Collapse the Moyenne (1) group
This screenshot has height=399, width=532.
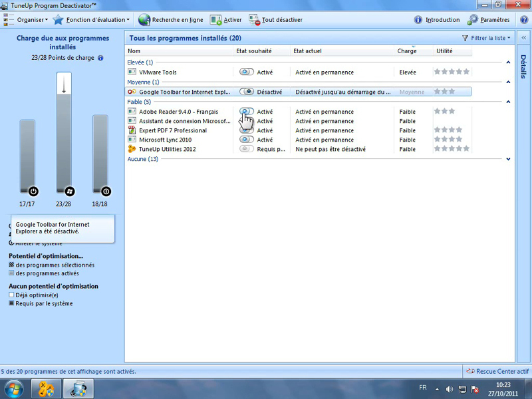(x=508, y=82)
